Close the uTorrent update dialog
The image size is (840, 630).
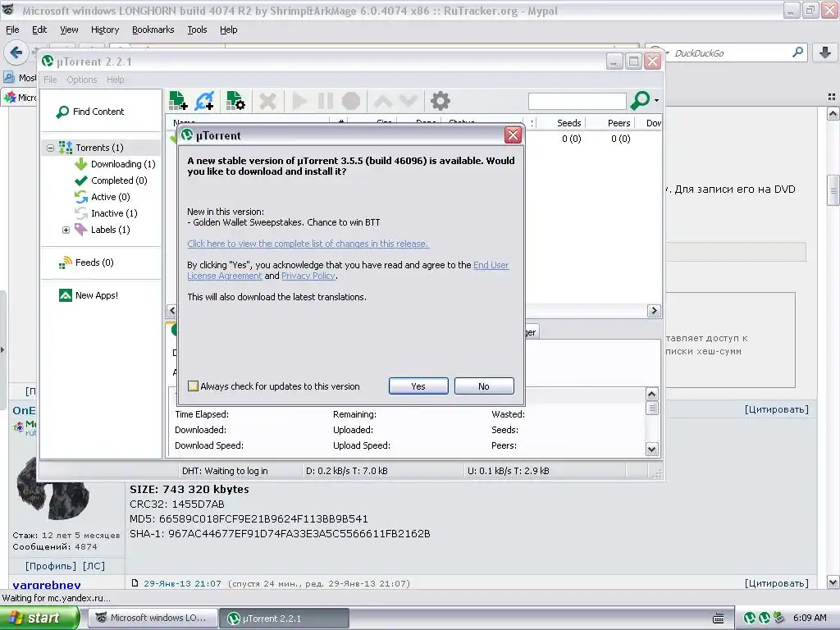point(513,135)
